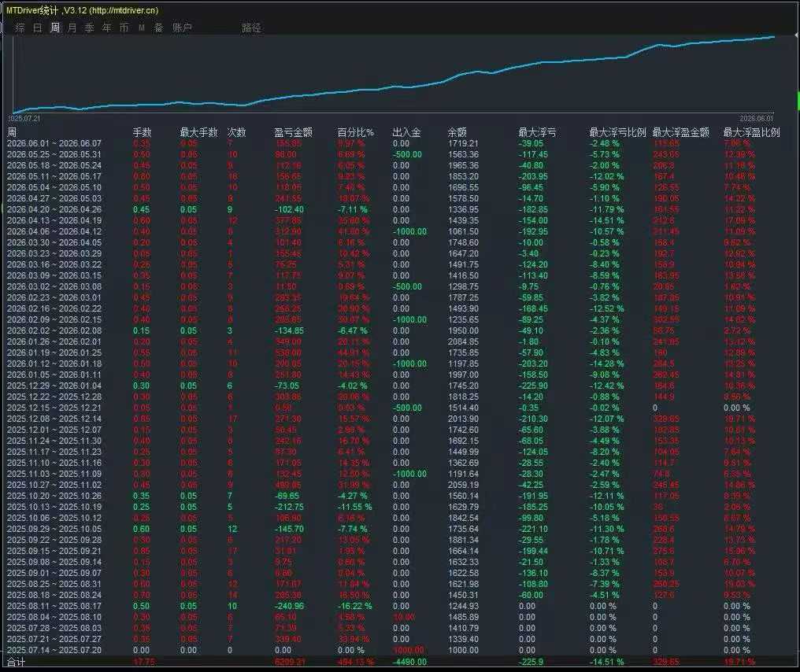Open the 月 monthly statistics tab
The image size is (800, 672).
click(72, 28)
